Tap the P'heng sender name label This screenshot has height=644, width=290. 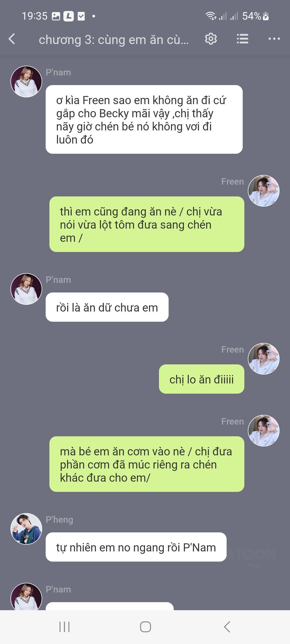59,520
